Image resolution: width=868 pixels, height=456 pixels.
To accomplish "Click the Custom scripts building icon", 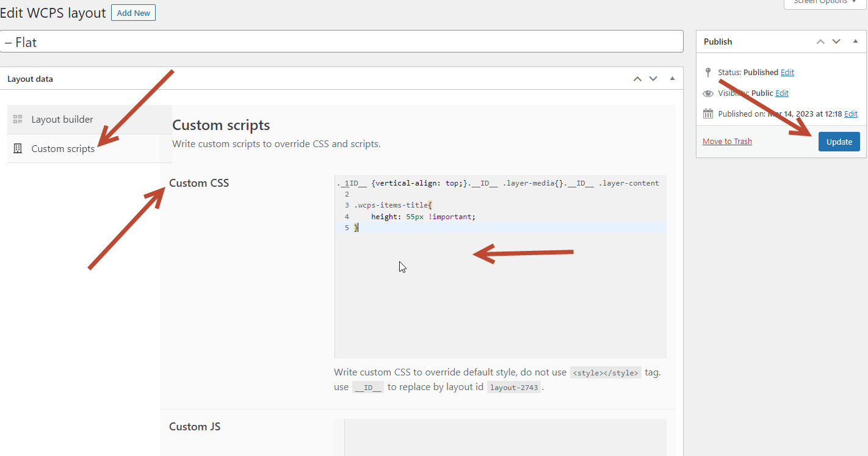I will 18,148.
